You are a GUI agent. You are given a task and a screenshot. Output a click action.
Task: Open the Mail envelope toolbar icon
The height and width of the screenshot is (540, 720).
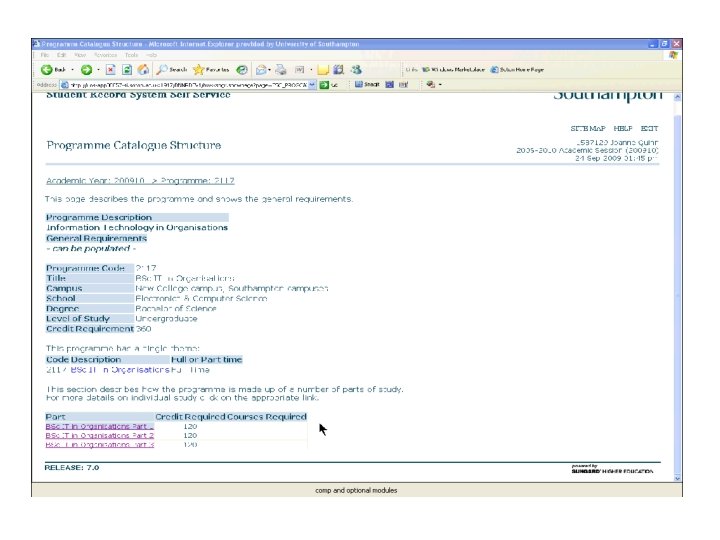pyautogui.click(x=261, y=70)
